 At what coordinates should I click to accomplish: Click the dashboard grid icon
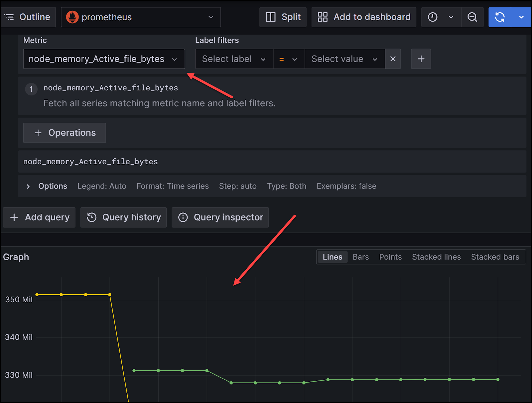point(323,17)
